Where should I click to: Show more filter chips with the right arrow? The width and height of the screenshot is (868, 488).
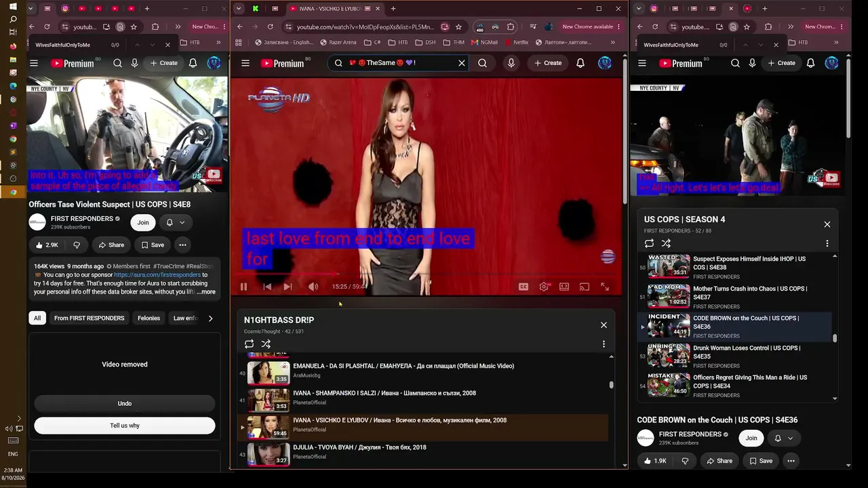[210, 318]
